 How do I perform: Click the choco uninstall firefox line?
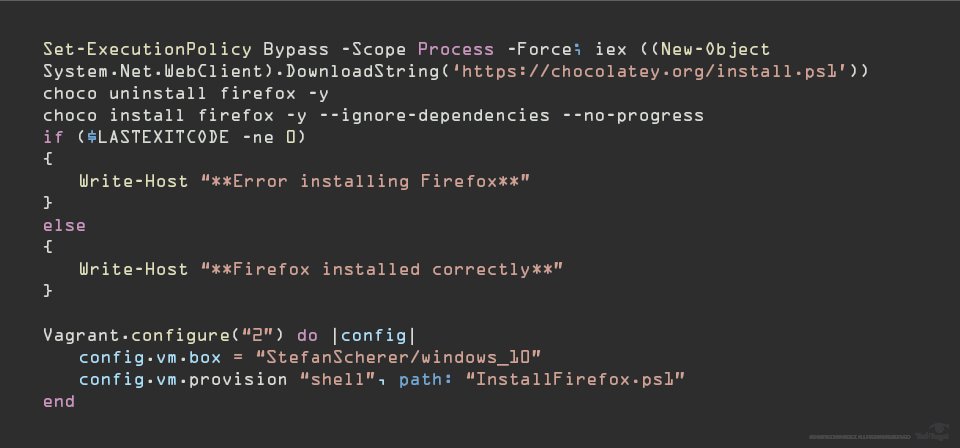[186, 93]
